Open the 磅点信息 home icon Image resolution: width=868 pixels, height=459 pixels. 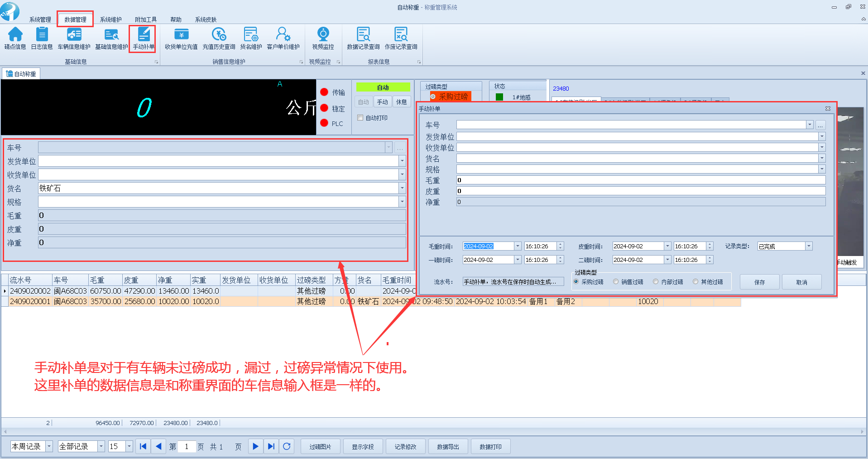tap(15, 35)
